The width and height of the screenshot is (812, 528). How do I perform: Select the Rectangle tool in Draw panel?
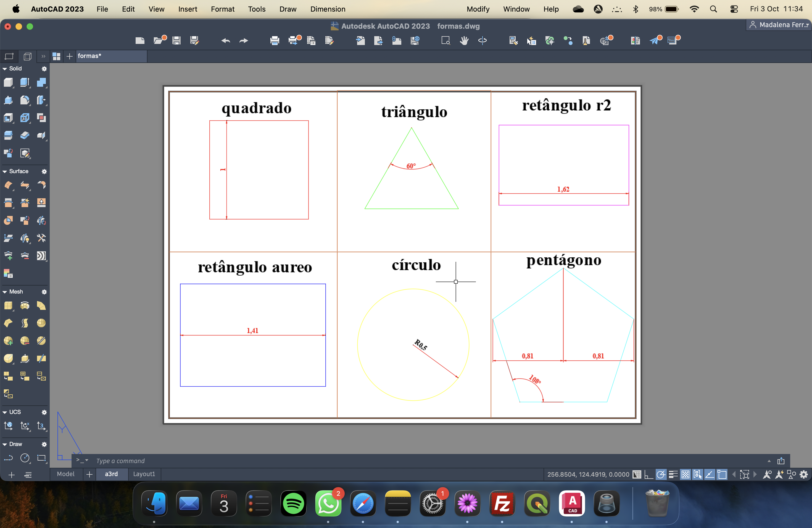point(42,458)
